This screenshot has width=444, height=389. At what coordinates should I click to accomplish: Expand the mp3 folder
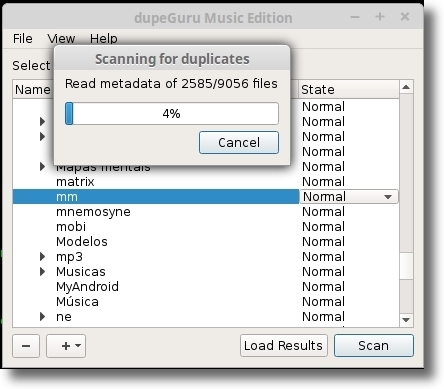(x=42, y=256)
